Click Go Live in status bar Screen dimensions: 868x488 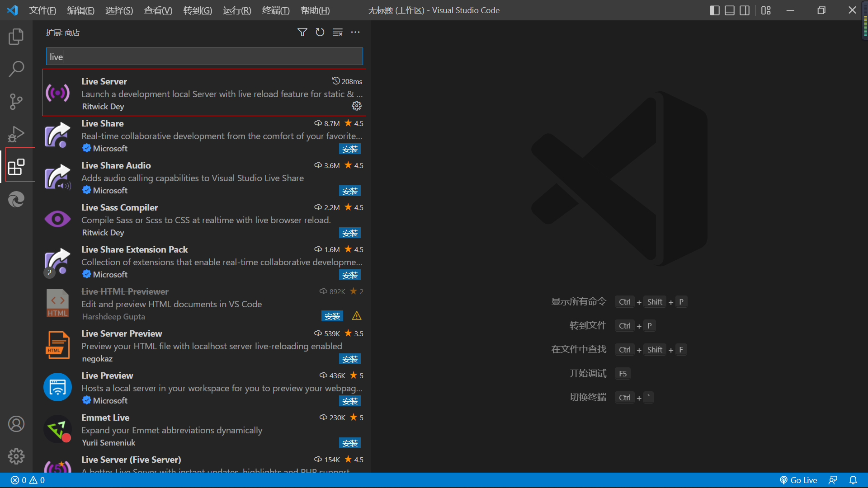(798, 480)
